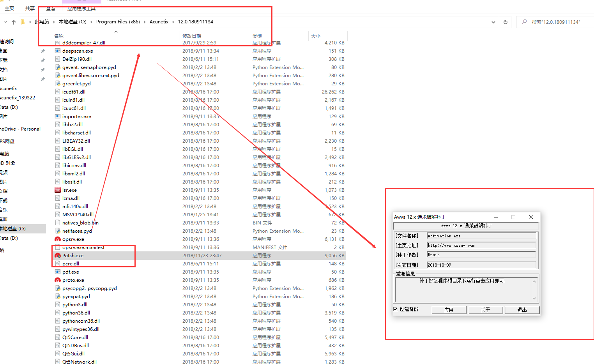Click the 关于 button in patch dialog
Image resolution: width=594 pixels, height=364 pixels.
pos(485,310)
